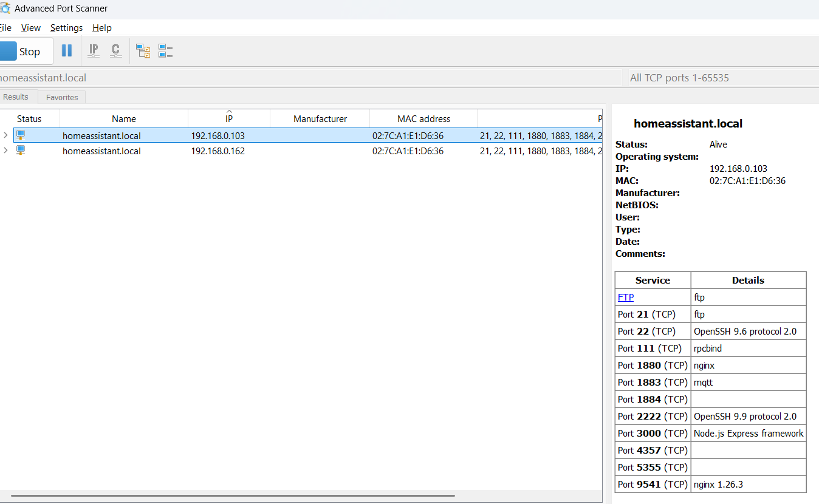Click the IP toolbar icon

(94, 51)
